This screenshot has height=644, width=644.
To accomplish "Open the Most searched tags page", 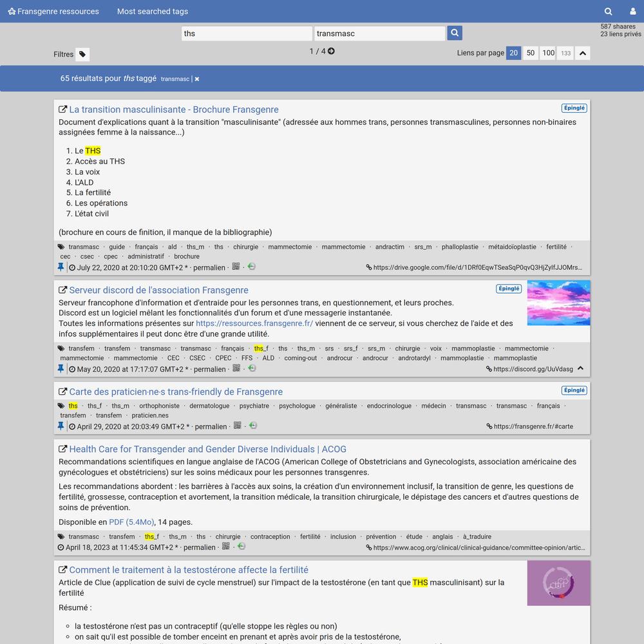I will 153,12.
